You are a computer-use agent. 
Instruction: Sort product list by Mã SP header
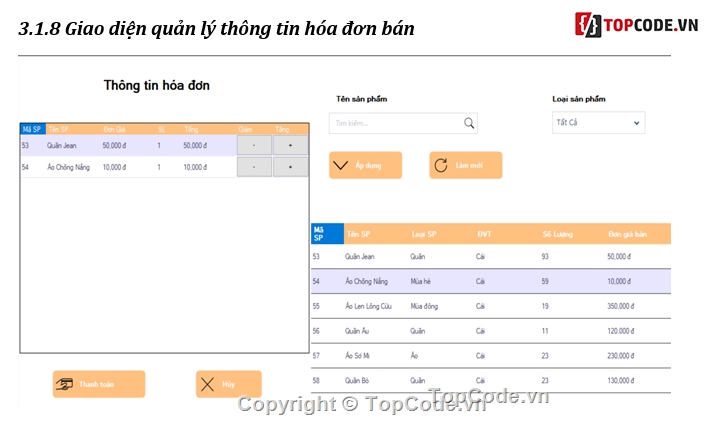(x=327, y=233)
